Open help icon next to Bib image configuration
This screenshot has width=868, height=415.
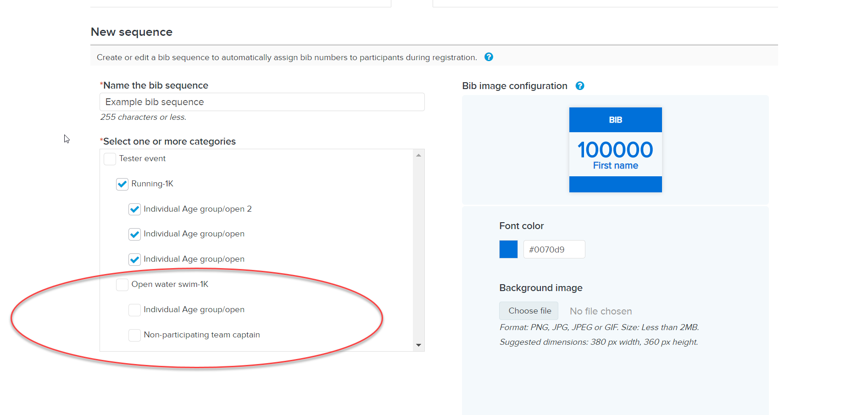pyautogui.click(x=580, y=86)
